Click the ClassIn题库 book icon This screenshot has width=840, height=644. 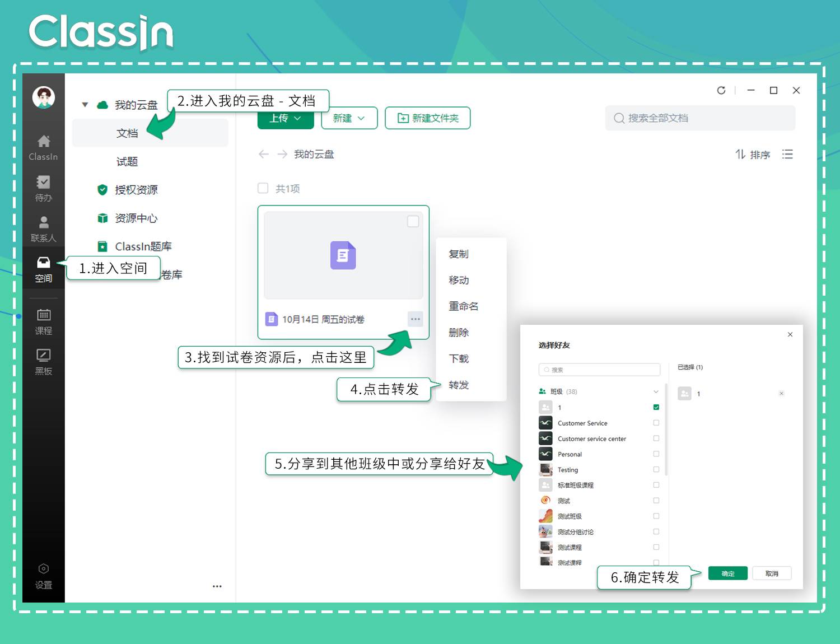(x=102, y=246)
